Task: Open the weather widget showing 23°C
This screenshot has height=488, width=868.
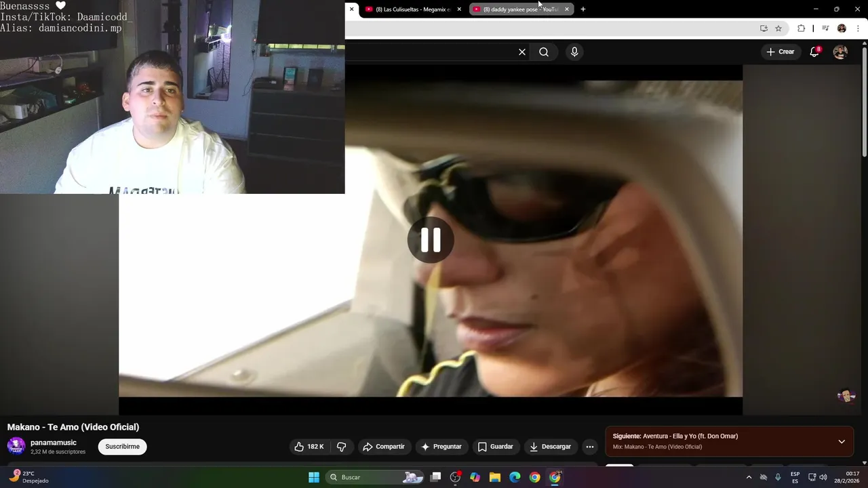Action: point(28,477)
